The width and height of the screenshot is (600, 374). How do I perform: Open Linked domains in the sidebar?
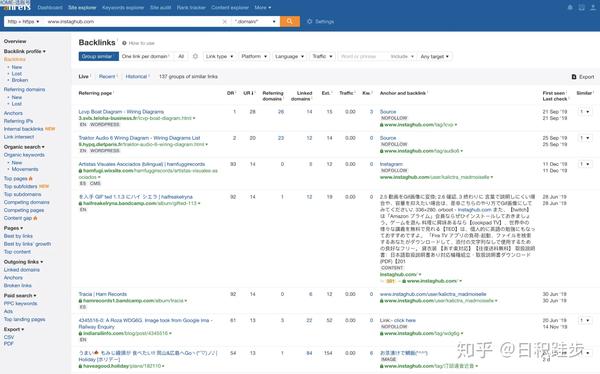22,270
